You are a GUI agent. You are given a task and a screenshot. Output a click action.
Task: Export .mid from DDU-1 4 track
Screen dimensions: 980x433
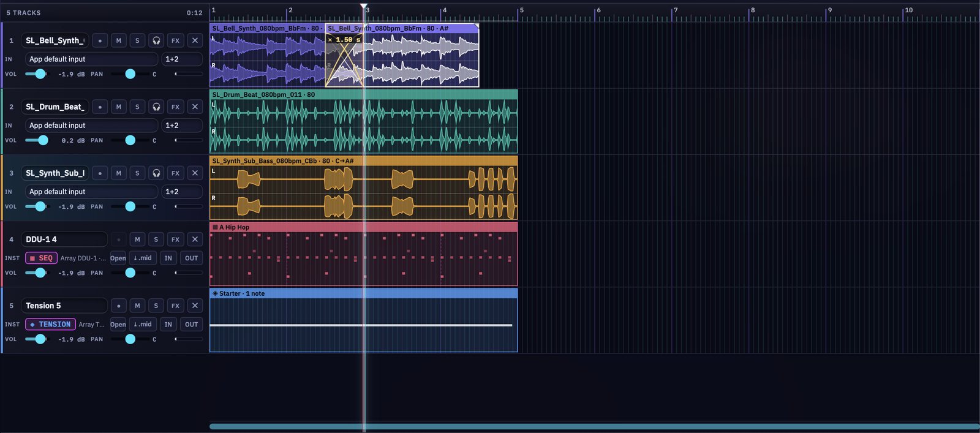pyautogui.click(x=143, y=258)
